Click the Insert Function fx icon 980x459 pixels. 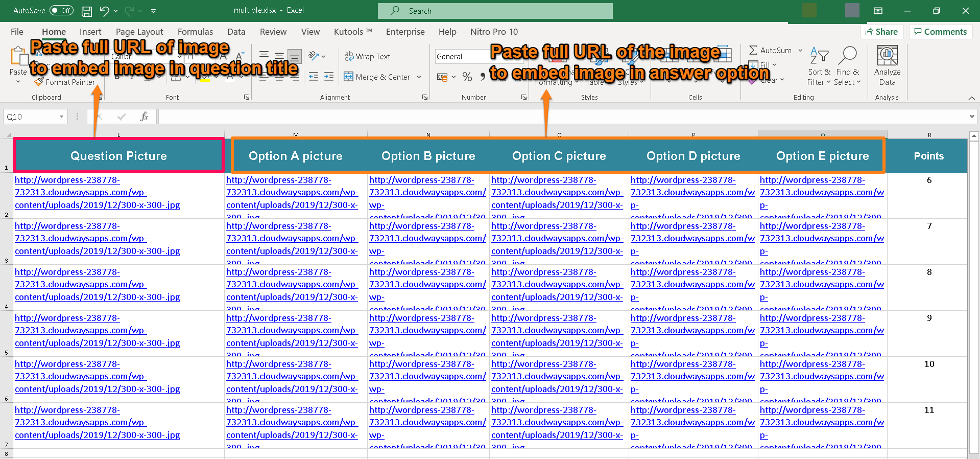point(144,117)
